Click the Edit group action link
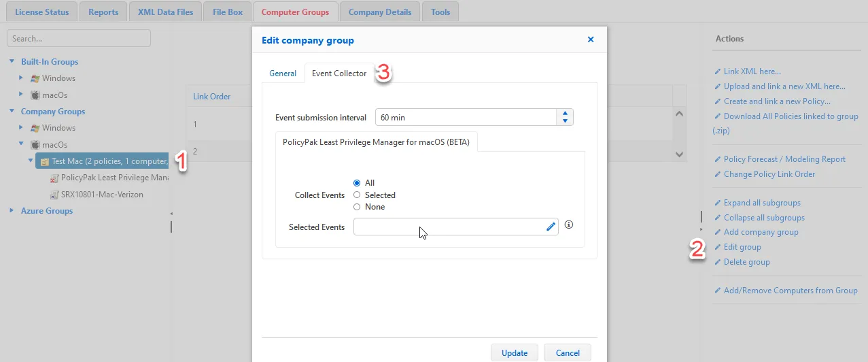Viewport: 868px width, 362px height. [742, 247]
